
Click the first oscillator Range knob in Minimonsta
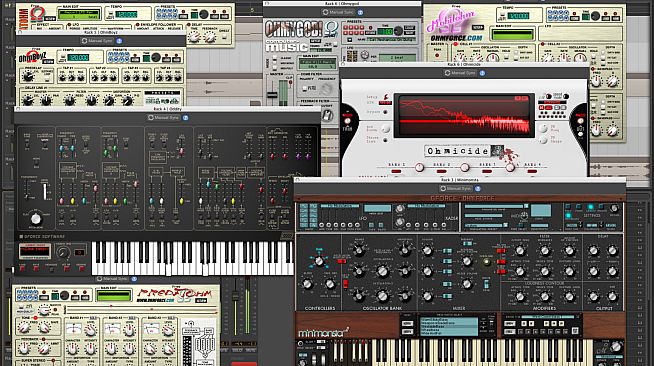pyautogui.click(x=358, y=250)
